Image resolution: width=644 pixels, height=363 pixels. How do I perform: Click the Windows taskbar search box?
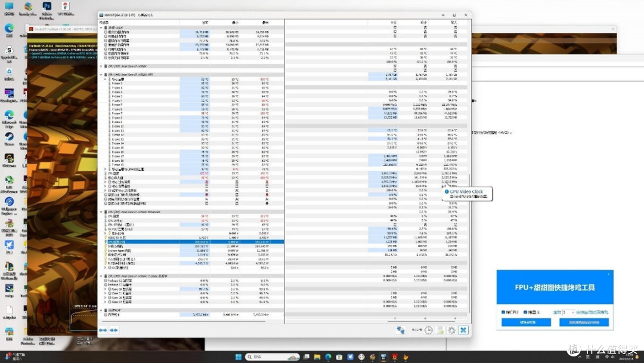(273, 357)
